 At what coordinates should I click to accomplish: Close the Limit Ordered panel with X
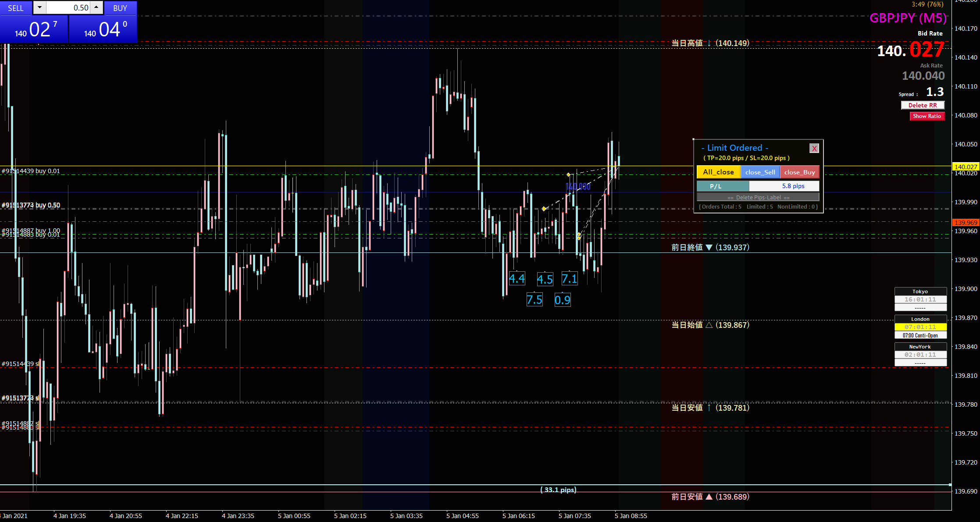pos(814,148)
